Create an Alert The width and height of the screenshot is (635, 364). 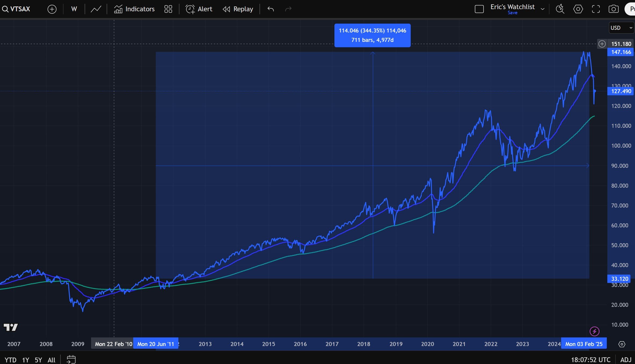click(199, 9)
